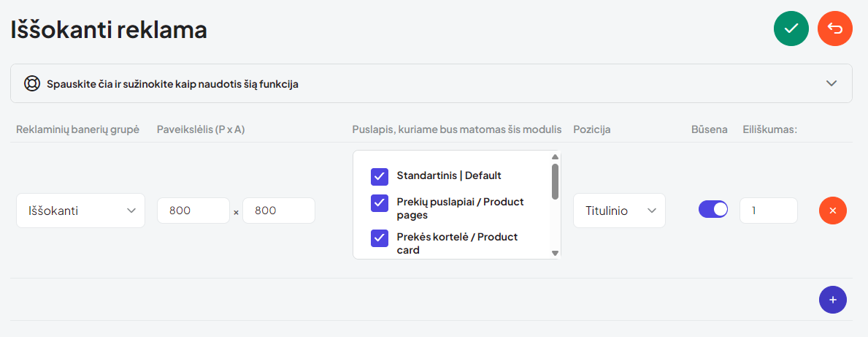The width and height of the screenshot is (868, 337).
Task: Remove the row with the orange X button
Action: point(832,211)
